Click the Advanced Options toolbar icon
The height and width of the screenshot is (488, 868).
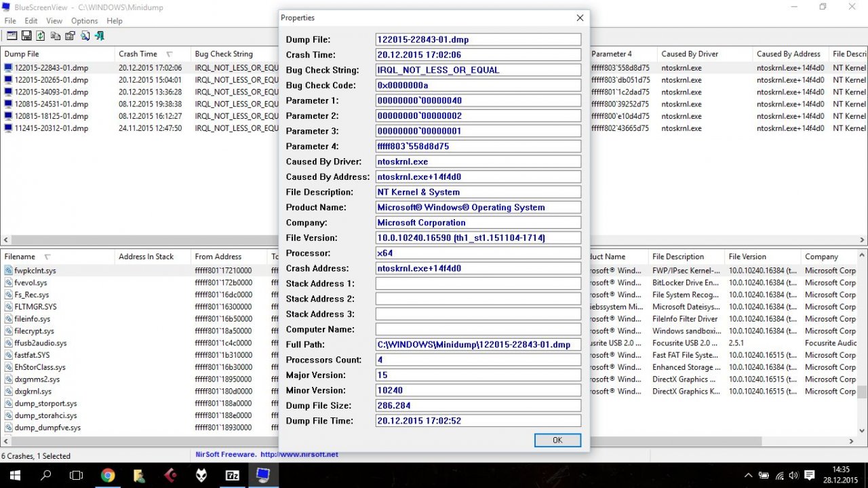click(12, 36)
